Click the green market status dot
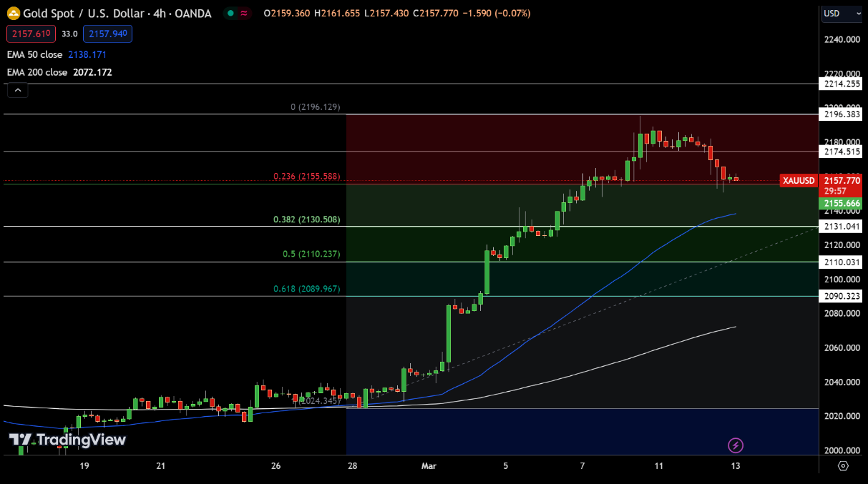The height and width of the screenshot is (484, 868). click(x=230, y=14)
